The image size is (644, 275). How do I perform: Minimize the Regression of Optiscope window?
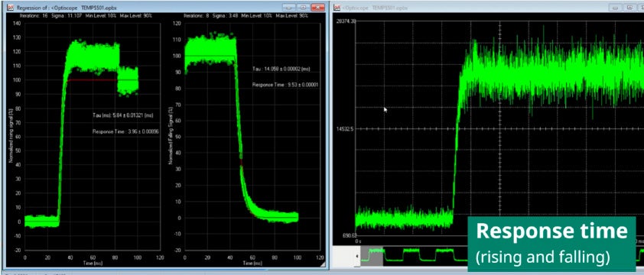(289, 8)
